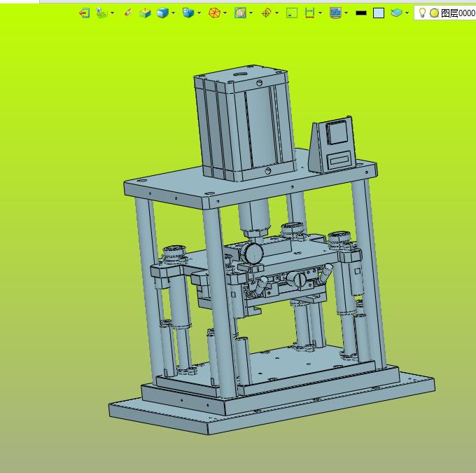The height and width of the screenshot is (473, 476).
Task: Open the sketch plane layers icon
Action: point(102,13)
